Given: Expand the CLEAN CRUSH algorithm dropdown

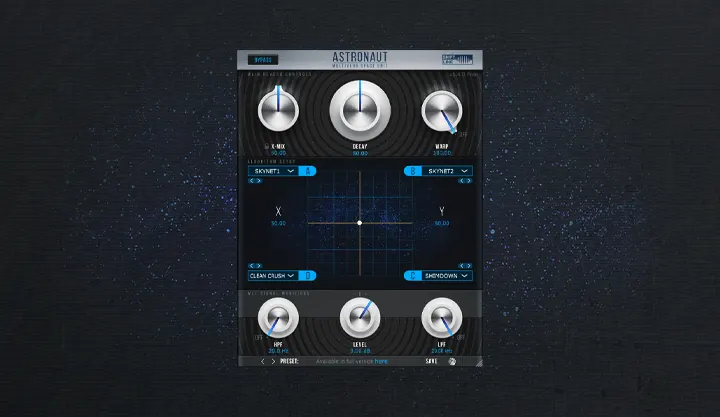Looking at the screenshot, I should (273, 275).
